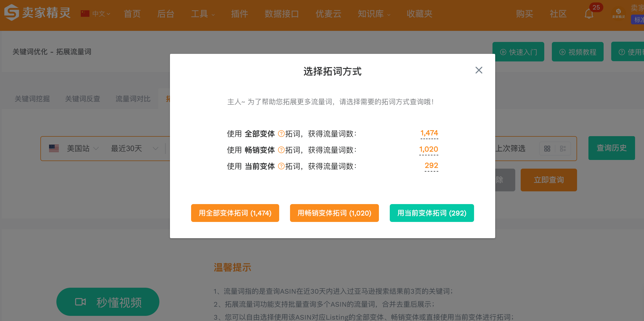Open the 最近30天 date range dropdown
The image size is (644, 321).
point(134,148)
